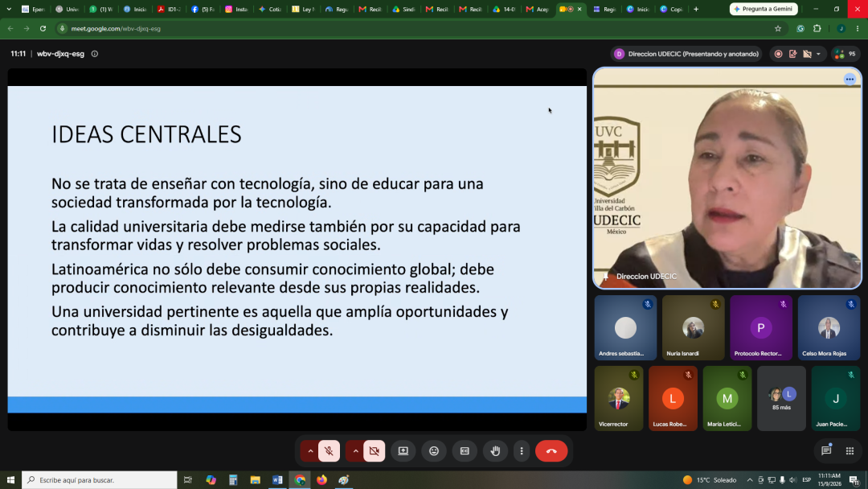The image size is (868, 489).
Task: Expand video settings chevron beside camera
Action: click(x=355, y=450)
